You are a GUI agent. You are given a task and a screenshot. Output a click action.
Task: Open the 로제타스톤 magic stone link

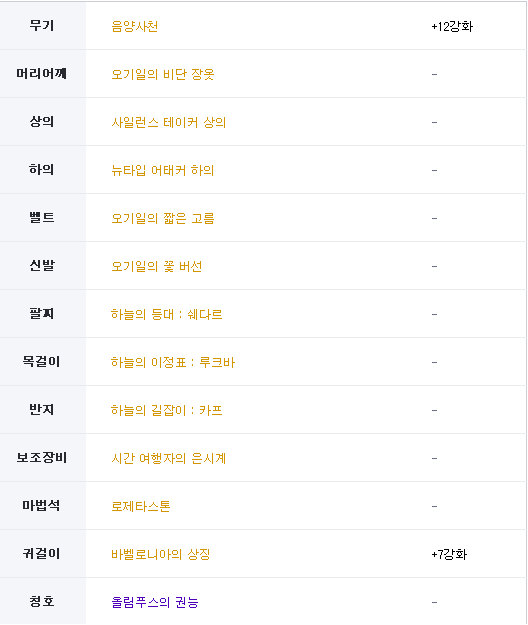pyautogui.click(x=141, y=506)
